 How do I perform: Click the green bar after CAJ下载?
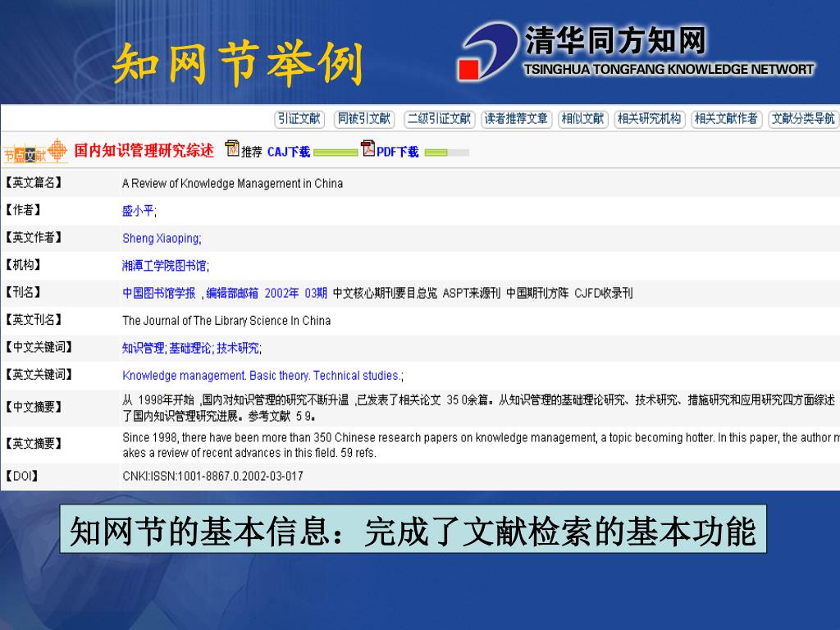coord(336,153)
